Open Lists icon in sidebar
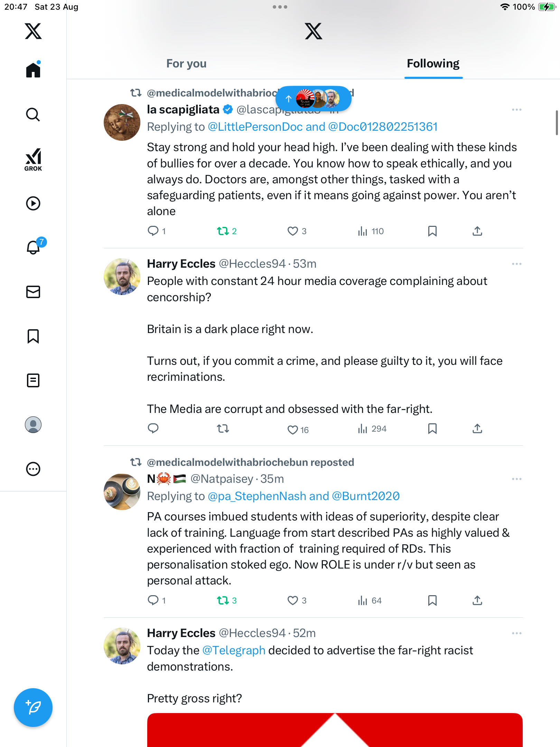This screenshot has width=560, height=747. click(x=33, y=380)
